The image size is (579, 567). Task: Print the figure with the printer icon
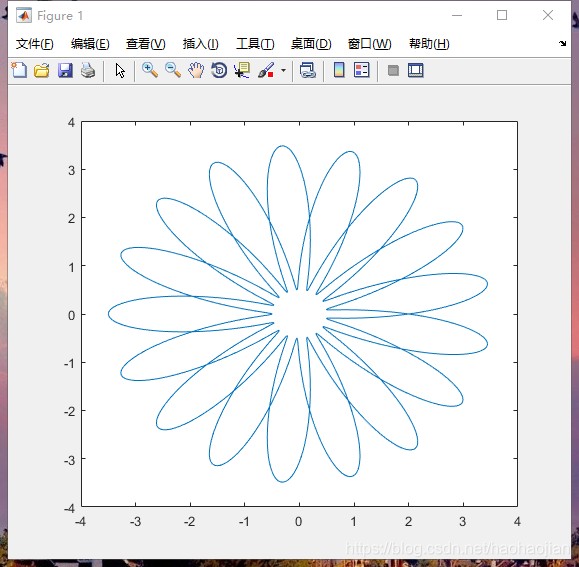coord(88,70)
